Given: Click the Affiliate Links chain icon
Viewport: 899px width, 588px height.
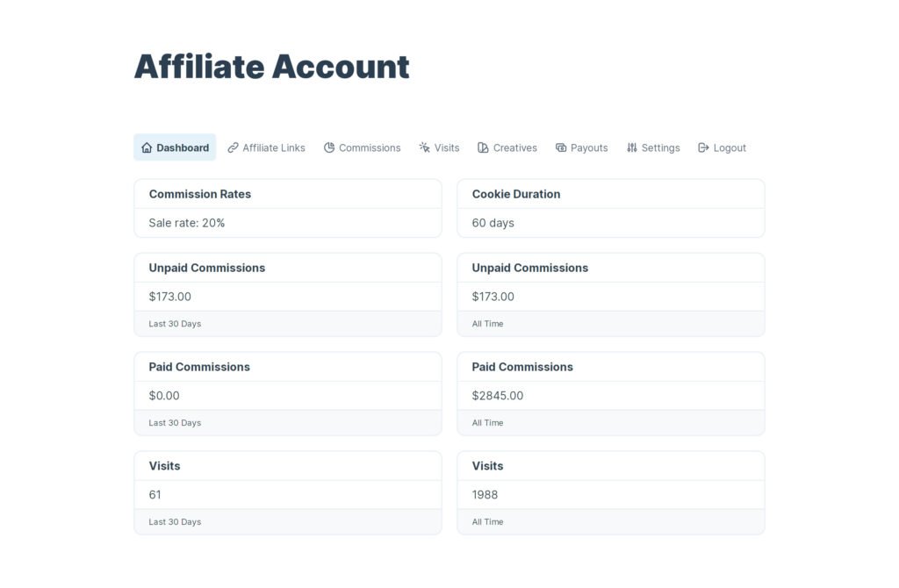Looking at the screenshot, I should 233,147.
